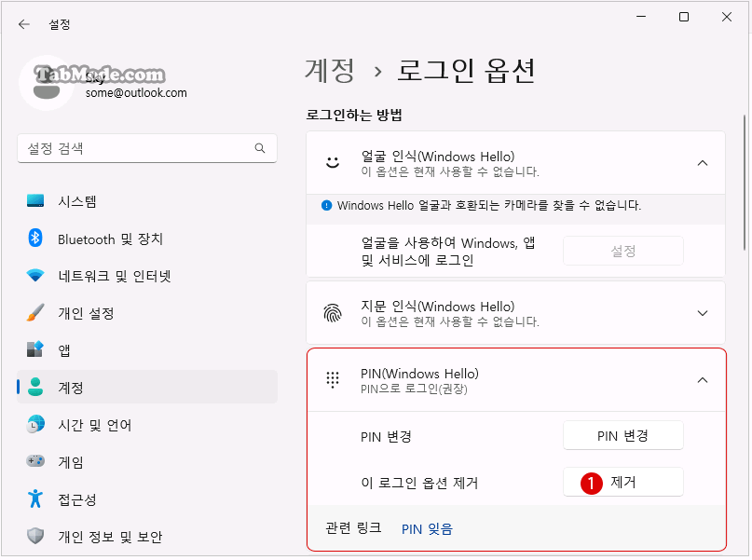Click the user profile avatar

pos(47,83)
